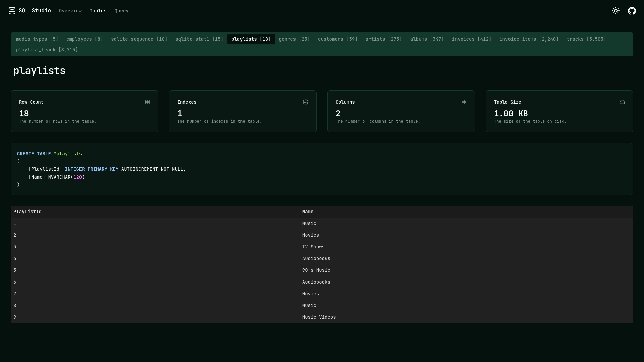Click the PlaylistId column header
Image resolution: width=644 pixels, height=362 pixels.
[x=28, y=212]
